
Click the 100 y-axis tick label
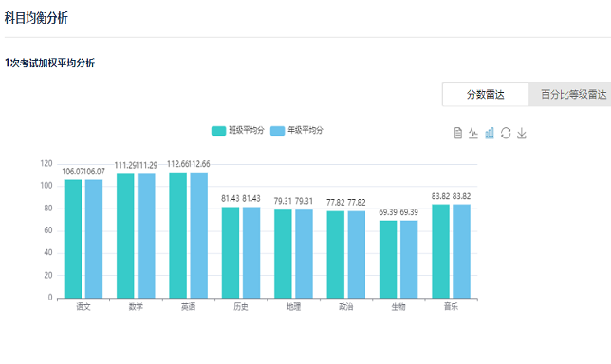(x=46, y=186)
